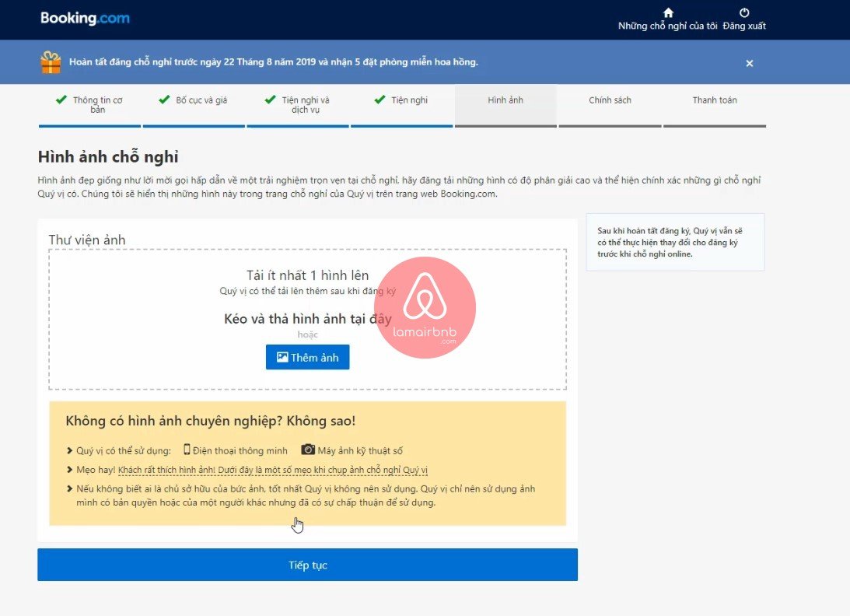Click the camera icon near Máy ảnh kỹ thuật số
Viewport: 850px width, 616px height.
pos(308,450)
